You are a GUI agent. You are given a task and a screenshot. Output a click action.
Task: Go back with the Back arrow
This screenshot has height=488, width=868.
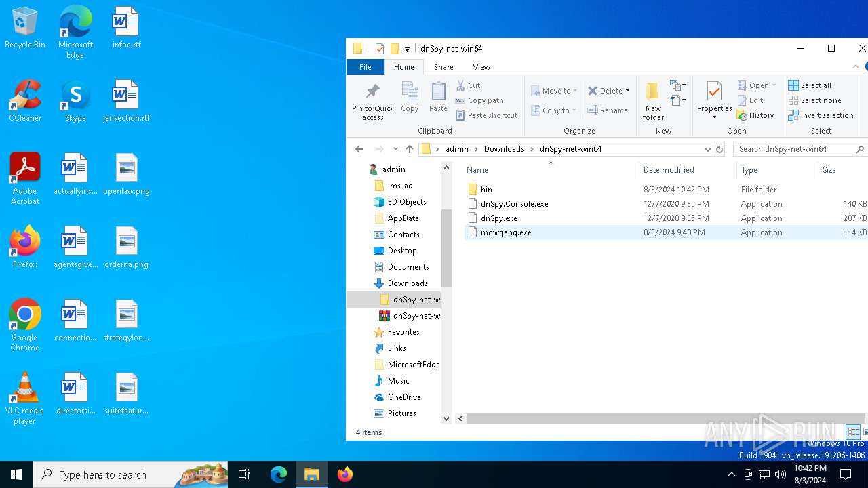click(x=359, y=149)
